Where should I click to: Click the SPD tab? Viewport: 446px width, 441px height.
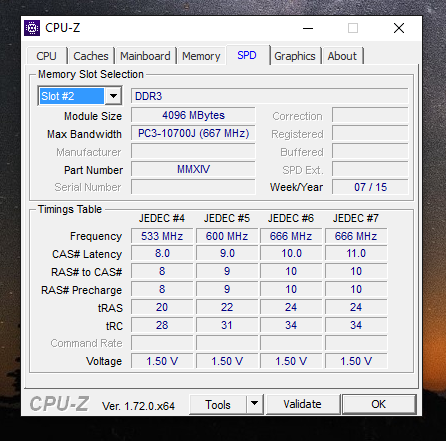tap(247, 55)
